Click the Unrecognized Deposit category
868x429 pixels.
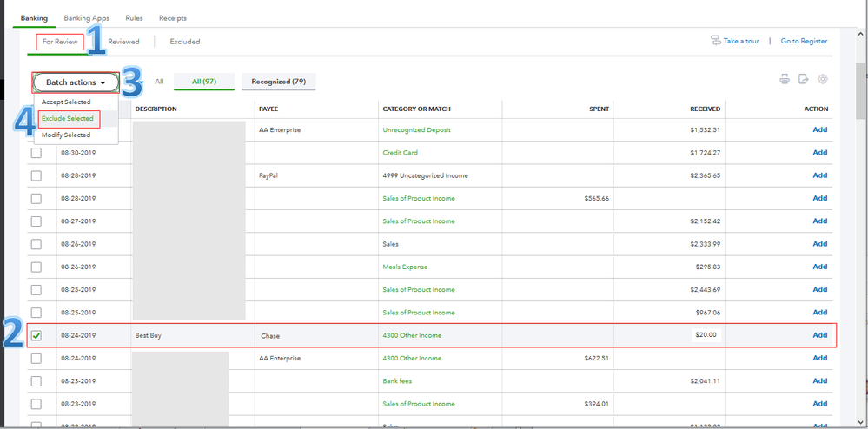pyautogui.click(x=416, y=129)
